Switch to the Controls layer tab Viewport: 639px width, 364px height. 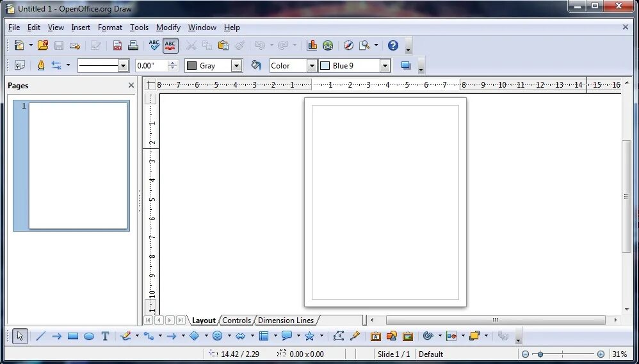click(x=236, y=320)
